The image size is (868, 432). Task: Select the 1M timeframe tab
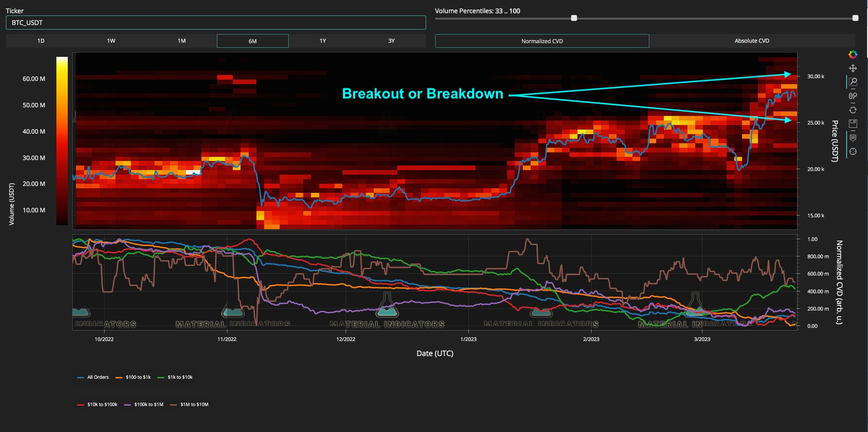pos(182,41)
